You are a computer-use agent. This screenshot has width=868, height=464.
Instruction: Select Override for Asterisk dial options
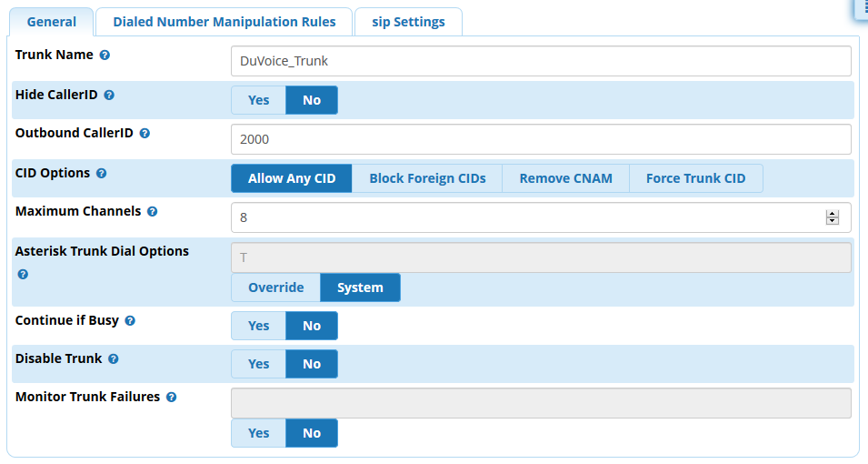275,287
